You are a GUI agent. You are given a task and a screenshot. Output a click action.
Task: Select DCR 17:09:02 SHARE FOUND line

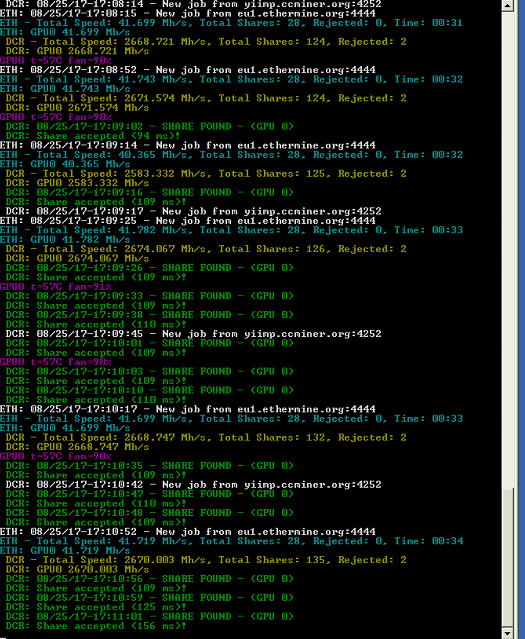tap(150, 126)
